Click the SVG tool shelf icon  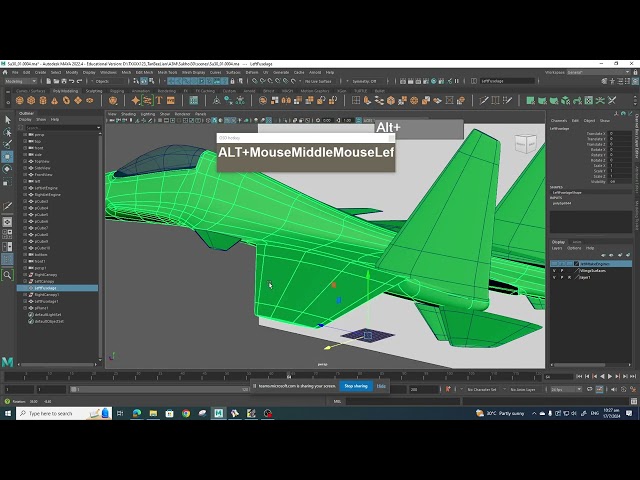(171, 100)
